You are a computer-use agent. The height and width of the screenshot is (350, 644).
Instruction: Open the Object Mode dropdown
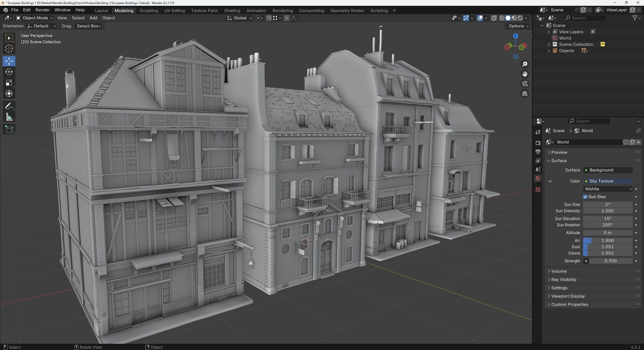coord(34,18)
